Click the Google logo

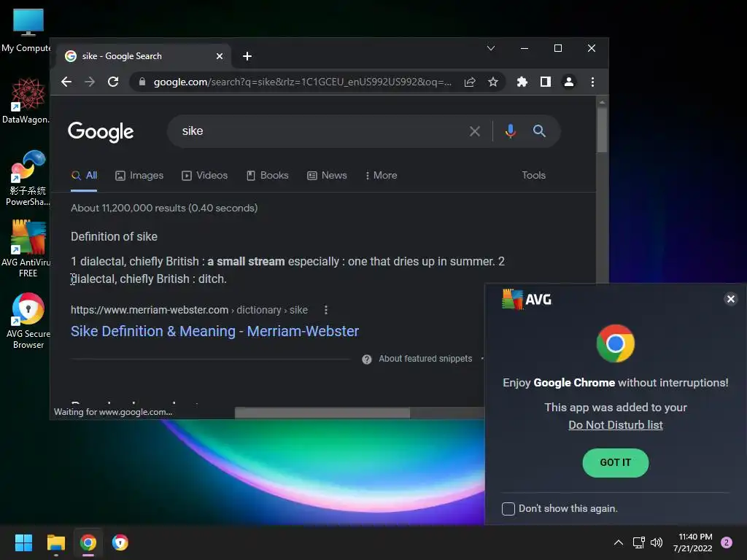pyautogui.click(x=101, y=131)
